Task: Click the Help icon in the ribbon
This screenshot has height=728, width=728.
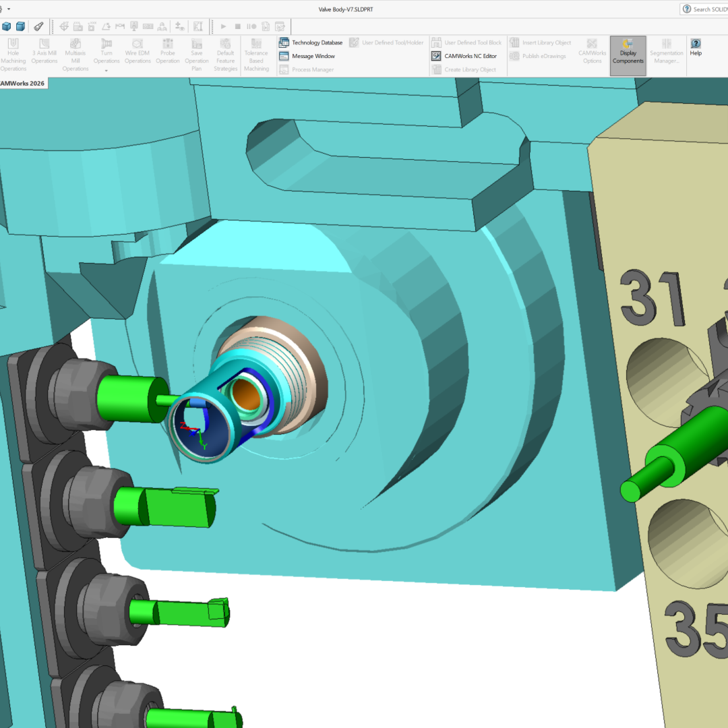Action: [x=696, y=44]
